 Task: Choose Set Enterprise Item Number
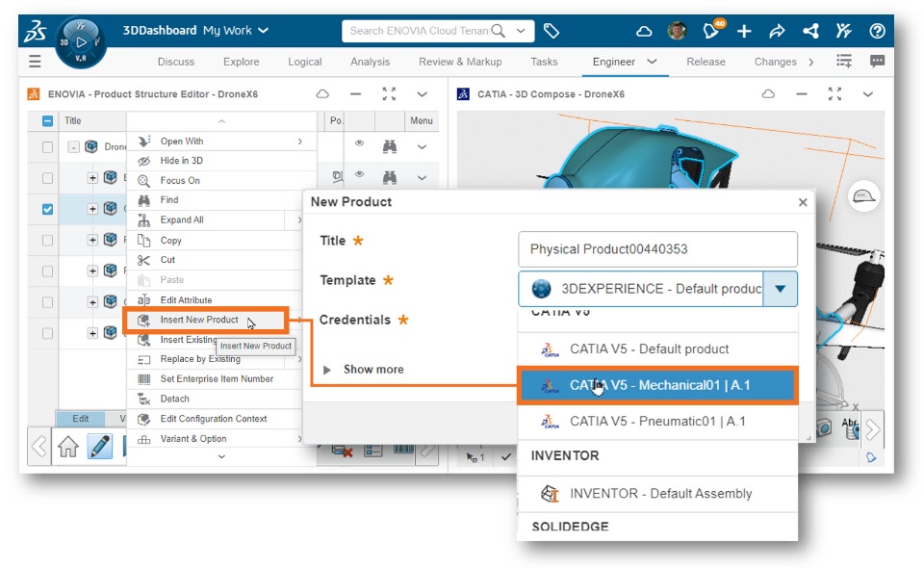[215, 379]
